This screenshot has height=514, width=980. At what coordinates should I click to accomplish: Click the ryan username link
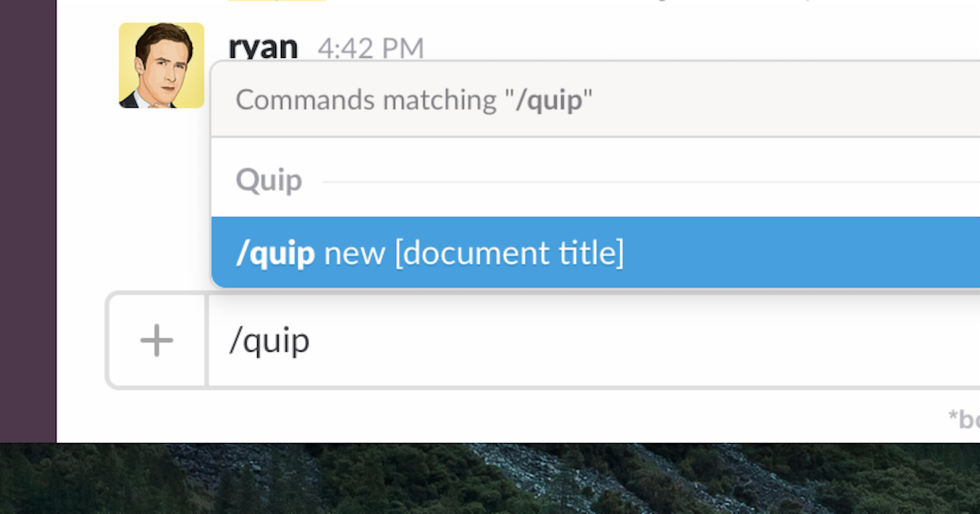[x=263, y=47]
